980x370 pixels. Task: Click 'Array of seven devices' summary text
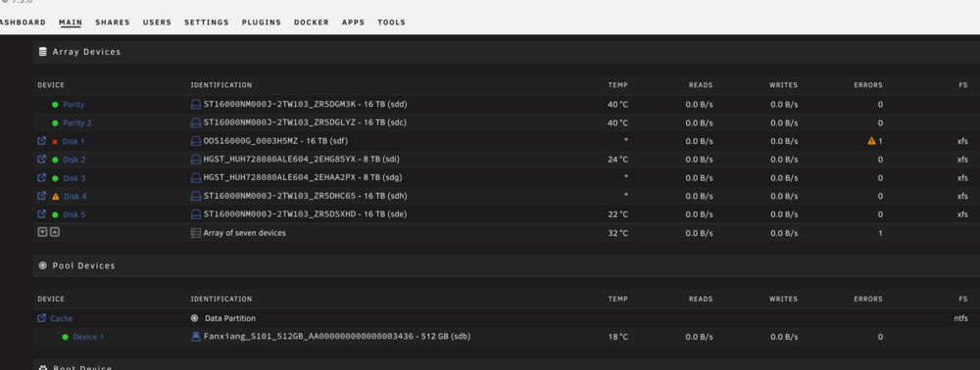click(x=245, y=233)
